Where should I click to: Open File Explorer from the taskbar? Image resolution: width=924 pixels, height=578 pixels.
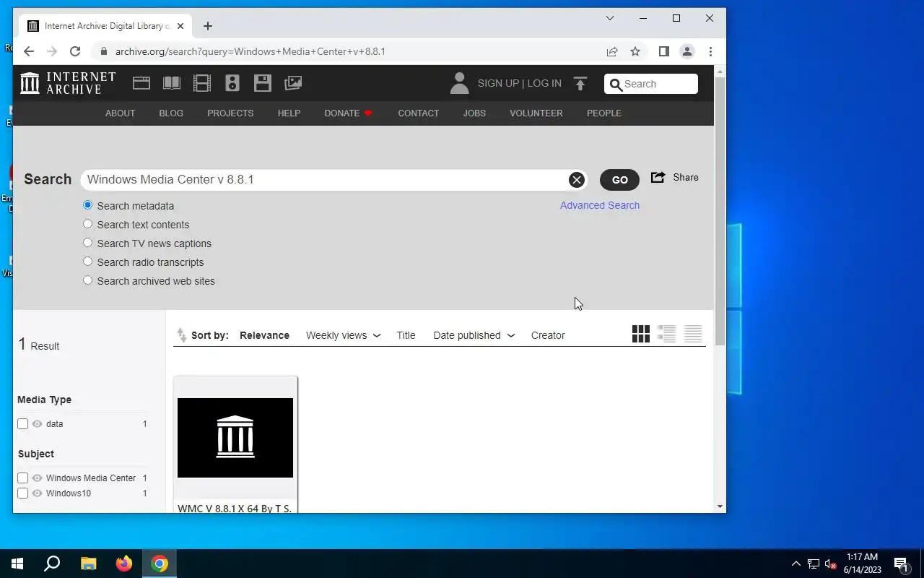88,564
